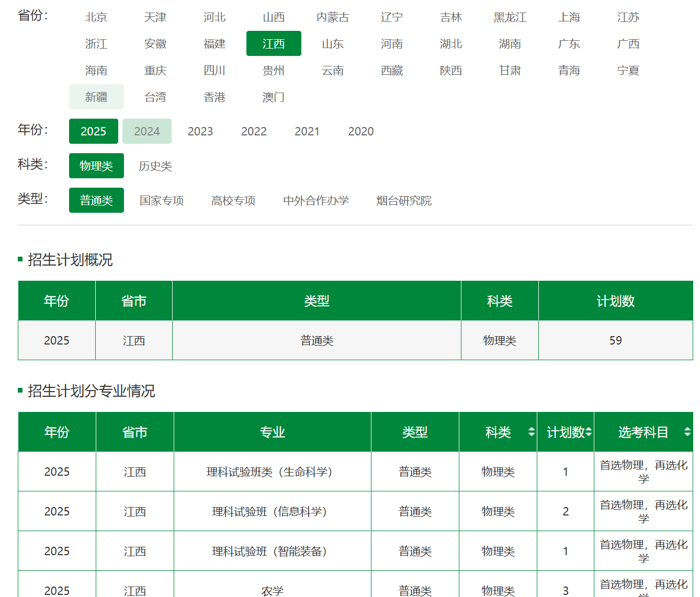700x597 pixels.
Task: Select 历史类 subject category
Action: tap(155, 166)
